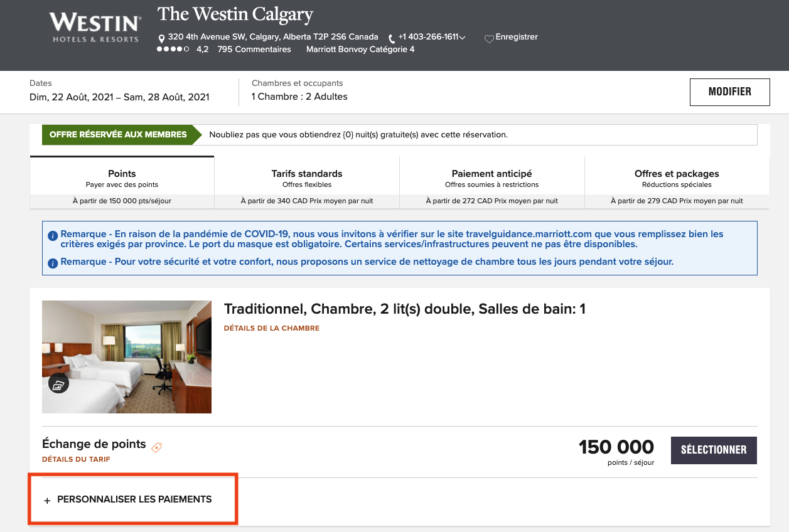Expand Détails de la chambre
This screenshot has width=789, height=532.
pos(271,327)
